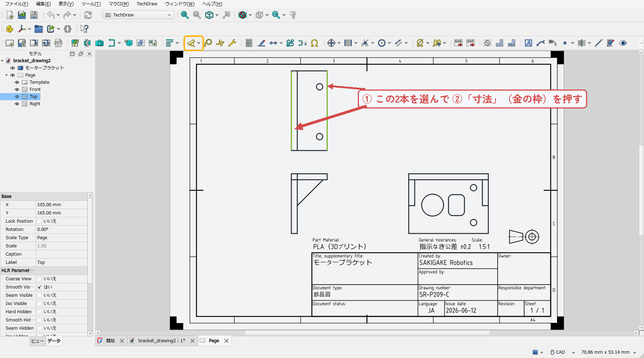Viewport: 644px width, 358px height.
Task: Select the Front view in tree
Action: click(x=35, y=89)
